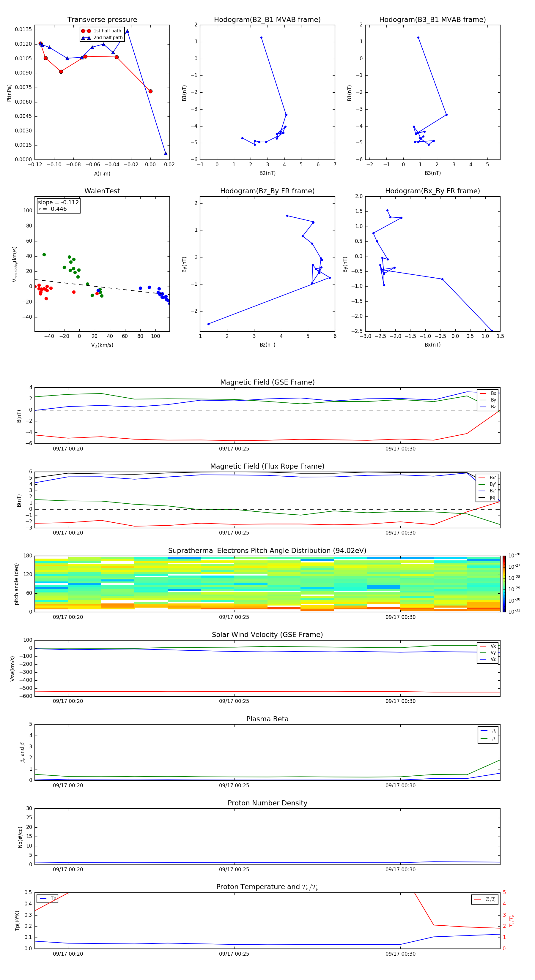Click the "Bx(nT)" x-axis label
The width and height of the screenshot is (535, 980).
432,345
